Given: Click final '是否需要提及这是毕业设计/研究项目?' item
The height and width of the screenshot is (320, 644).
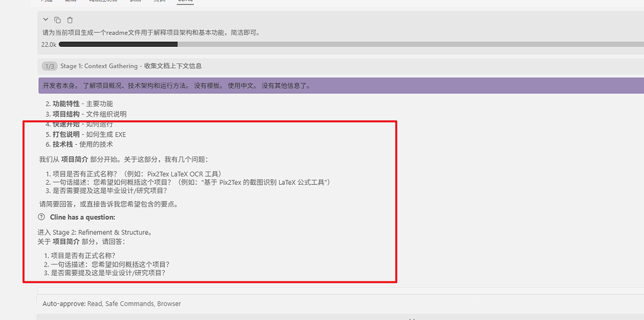Looking at the screenshot, I should coord(105,273).
